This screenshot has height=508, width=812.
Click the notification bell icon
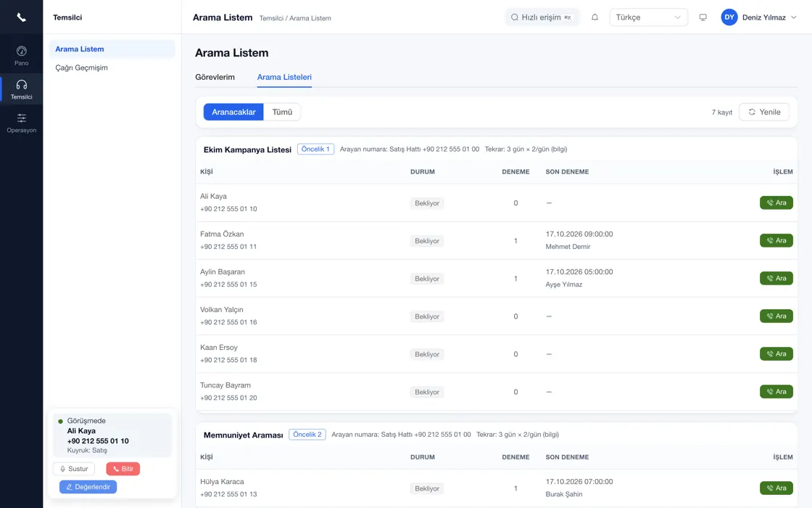(594, 17)
